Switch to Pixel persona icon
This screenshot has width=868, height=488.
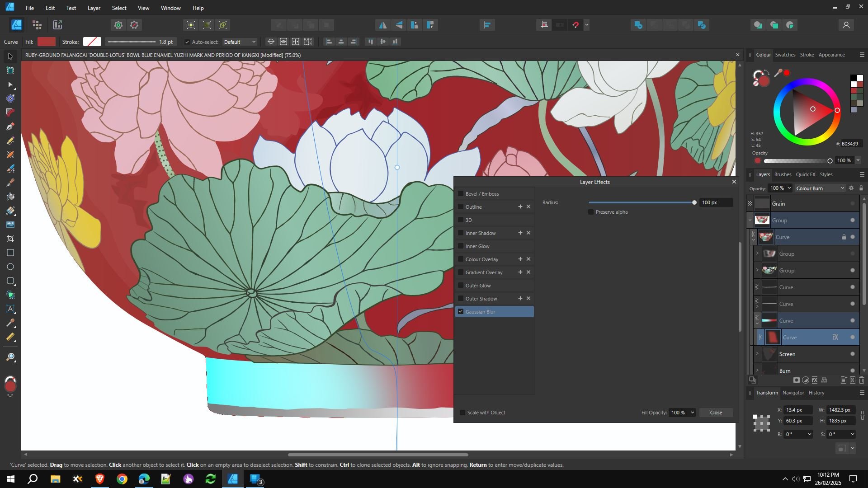(37, 25)
